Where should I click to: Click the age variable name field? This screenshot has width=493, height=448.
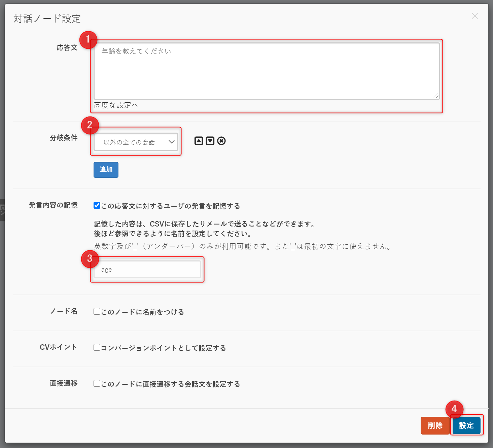tap(147, 270)
